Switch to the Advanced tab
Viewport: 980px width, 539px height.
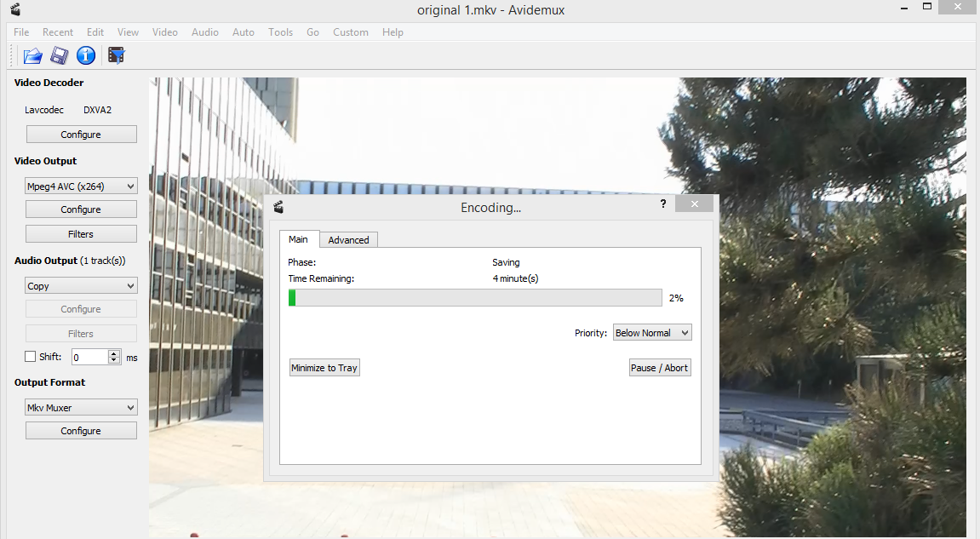click(x=348, y=240)
